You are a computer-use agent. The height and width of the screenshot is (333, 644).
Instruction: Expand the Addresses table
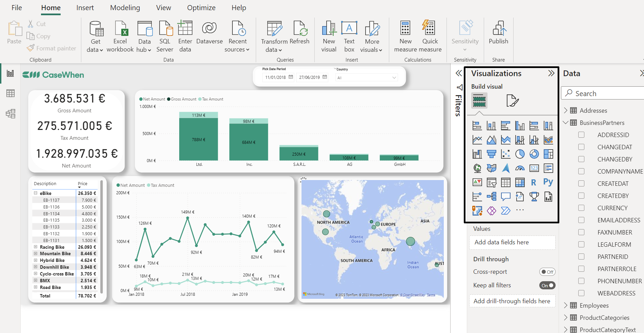pyautogui.click(x=565, y=110)
